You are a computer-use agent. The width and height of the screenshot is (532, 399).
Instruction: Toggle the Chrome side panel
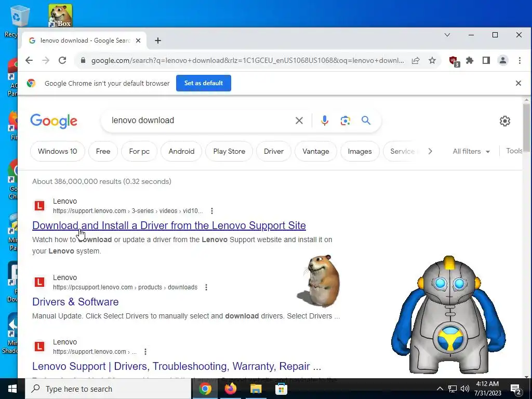coord(486,60)
